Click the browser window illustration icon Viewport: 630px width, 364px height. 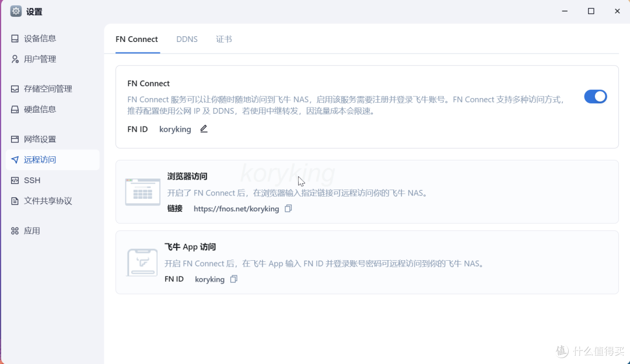(x=143, y=192)
